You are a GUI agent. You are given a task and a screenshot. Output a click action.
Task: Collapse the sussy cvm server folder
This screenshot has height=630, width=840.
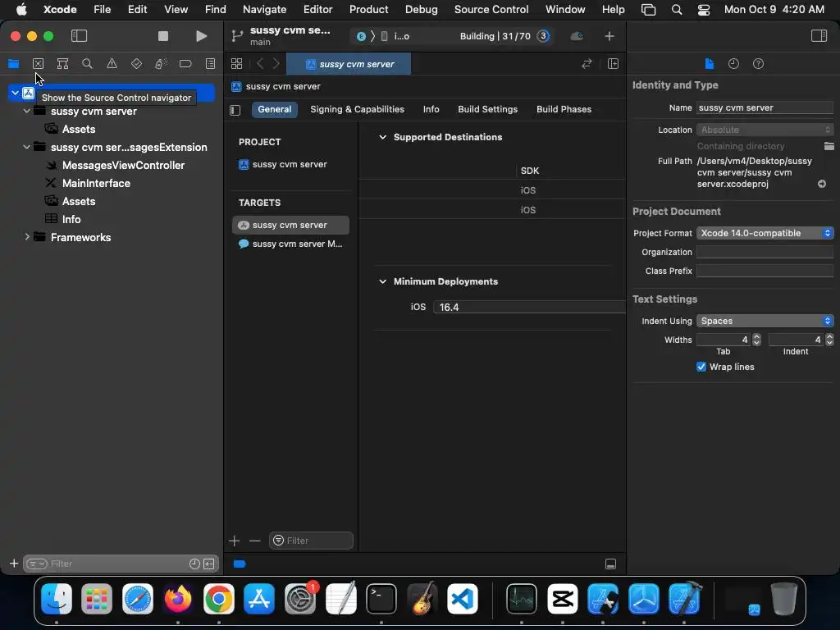(x=27, y=112)
